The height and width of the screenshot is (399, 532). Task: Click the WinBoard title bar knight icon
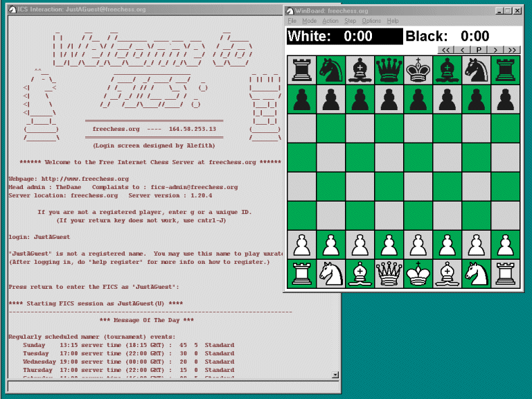(290, 11)
